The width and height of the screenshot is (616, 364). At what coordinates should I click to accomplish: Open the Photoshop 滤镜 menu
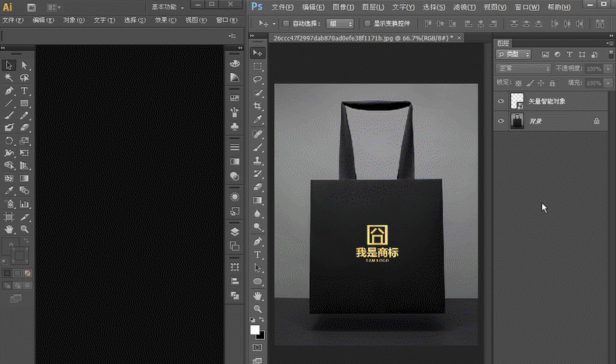click(465, 7)
